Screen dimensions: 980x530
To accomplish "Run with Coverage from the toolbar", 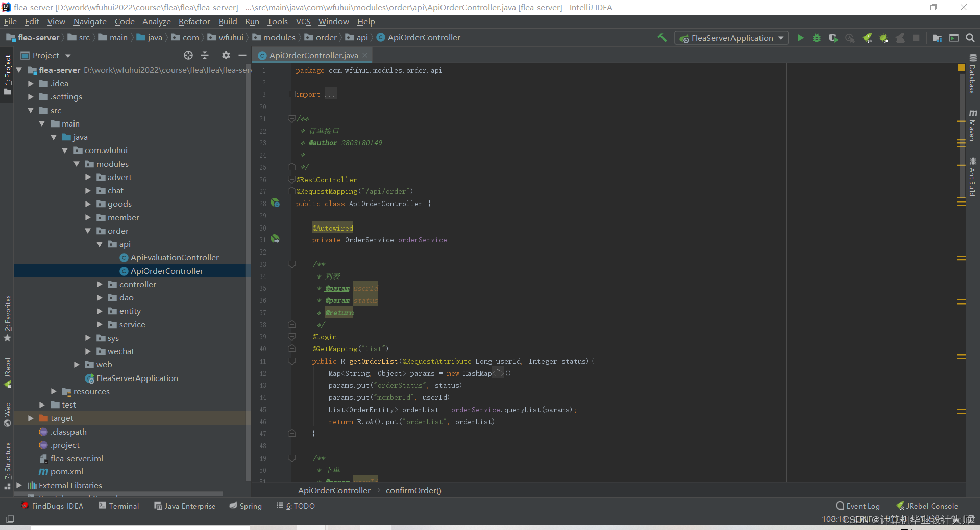I will click(x=834, y=38).
